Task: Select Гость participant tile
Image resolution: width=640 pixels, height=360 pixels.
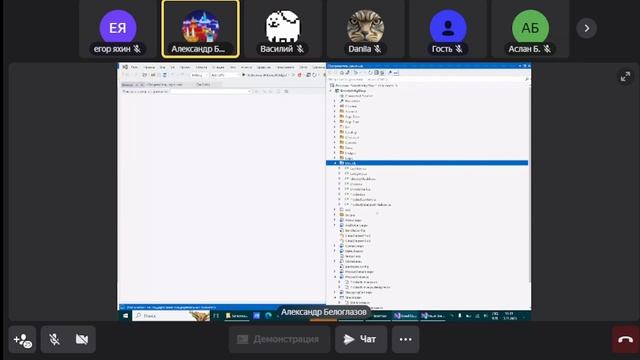Action: (448, 29)
